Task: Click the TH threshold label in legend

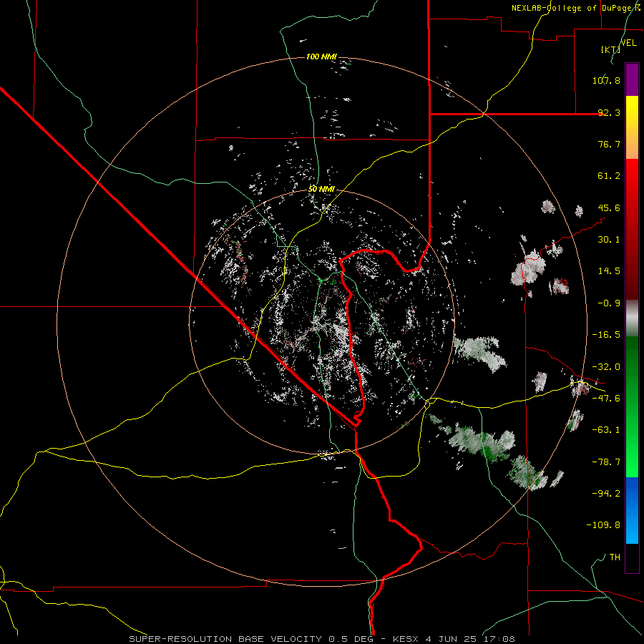Action: point(615,557)
